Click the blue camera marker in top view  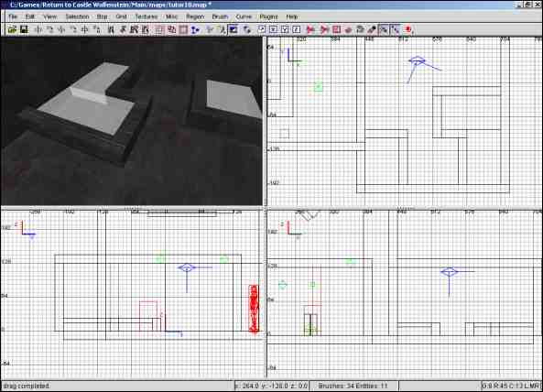pyautogui.click(x=418, y=61)
